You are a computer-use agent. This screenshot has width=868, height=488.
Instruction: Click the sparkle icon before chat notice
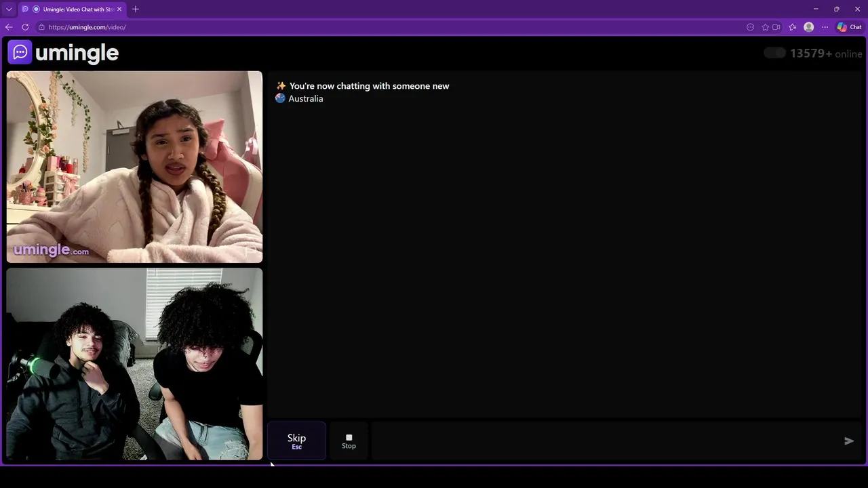pyautogui.click(x=281, y=86)
